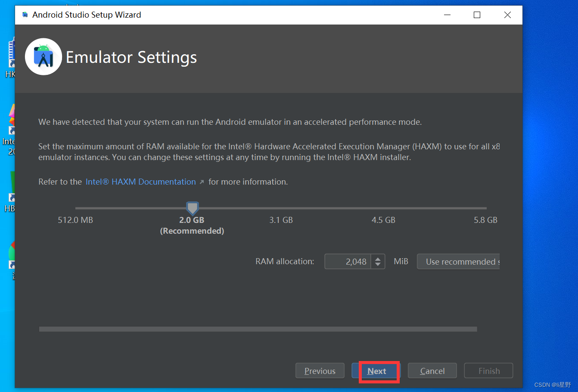Click the 5.8 GB slider label
578x392 pixels.
coord(485,220)
